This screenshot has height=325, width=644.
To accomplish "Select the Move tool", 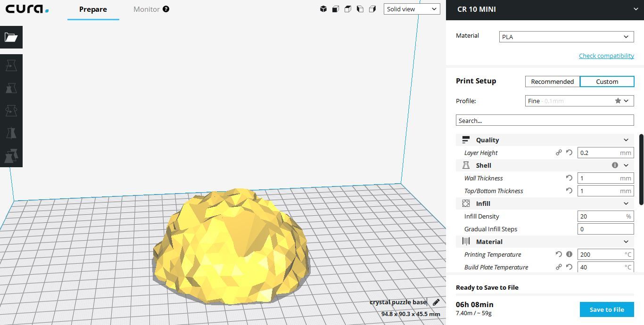I will tap(11, 65).
